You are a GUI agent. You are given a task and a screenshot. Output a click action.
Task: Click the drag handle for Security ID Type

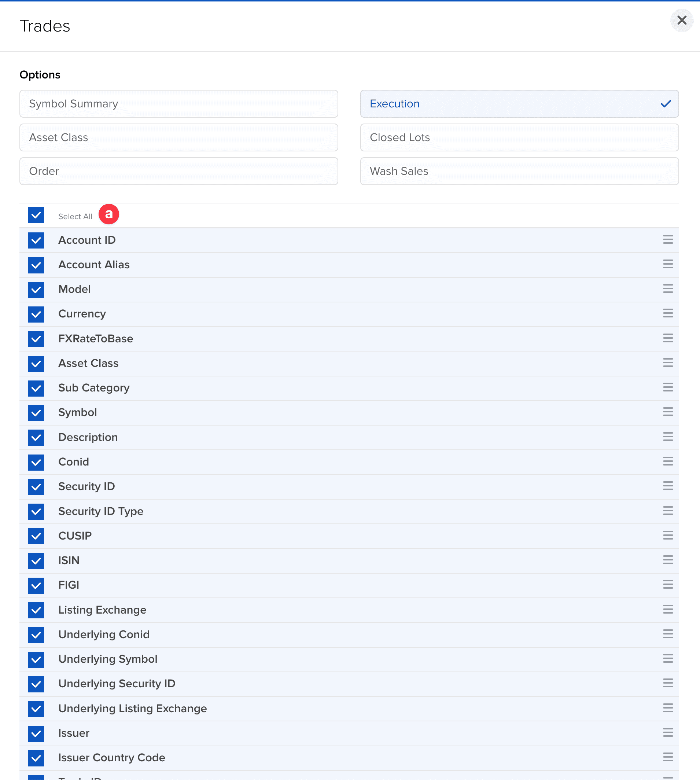point(668,511)
